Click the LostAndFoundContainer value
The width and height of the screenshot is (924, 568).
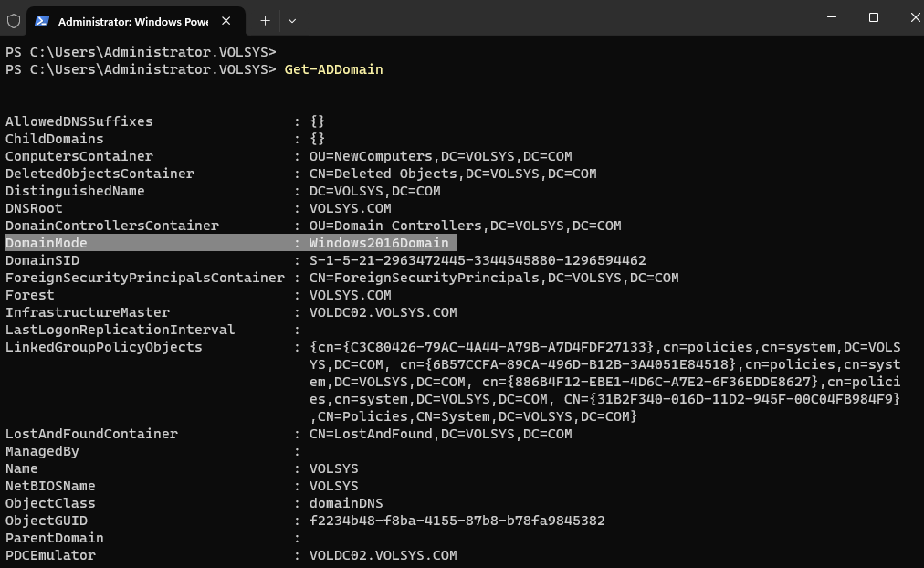click(x=440, y=434)
